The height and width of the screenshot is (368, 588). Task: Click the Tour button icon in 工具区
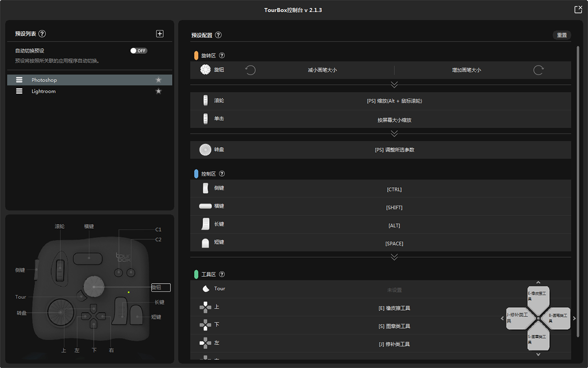[x=206, y=289]
